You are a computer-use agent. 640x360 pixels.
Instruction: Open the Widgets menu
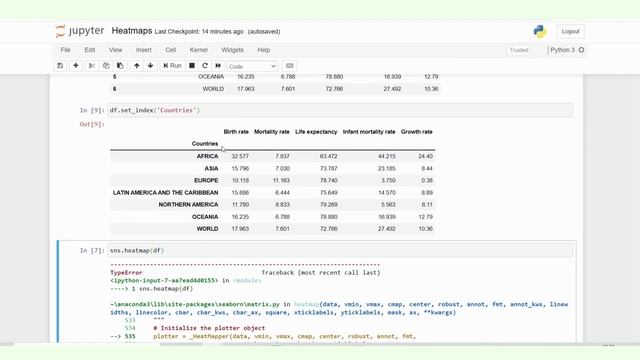tap(232, 50)
